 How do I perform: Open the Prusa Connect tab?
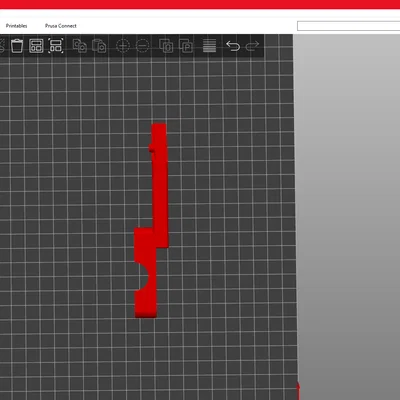[61, 26]
